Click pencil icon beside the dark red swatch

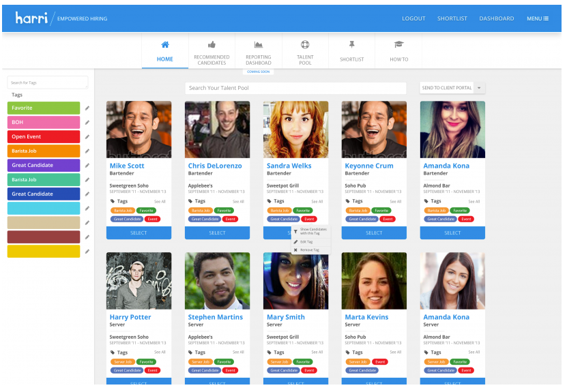coord(87,237)
